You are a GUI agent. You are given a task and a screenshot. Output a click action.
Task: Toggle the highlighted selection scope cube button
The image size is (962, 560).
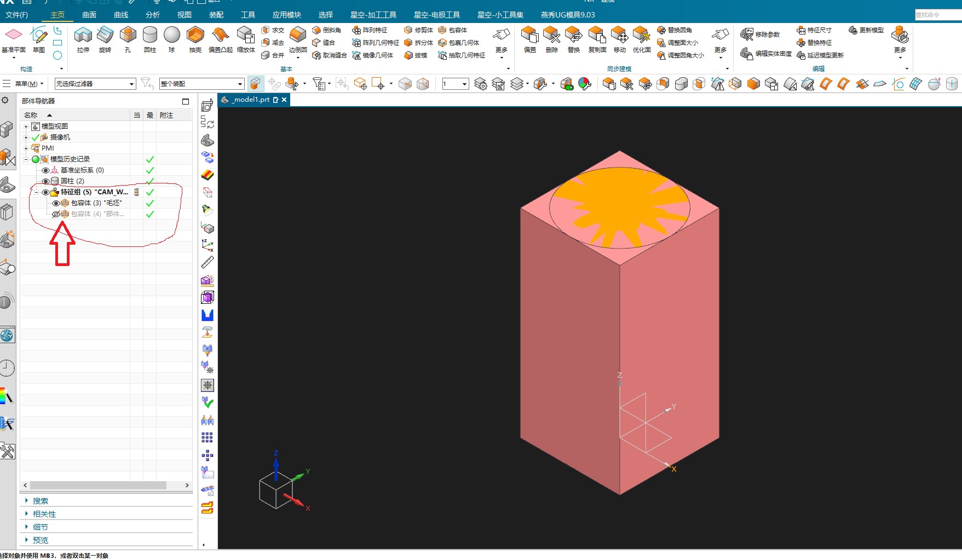tap(255, 84)
